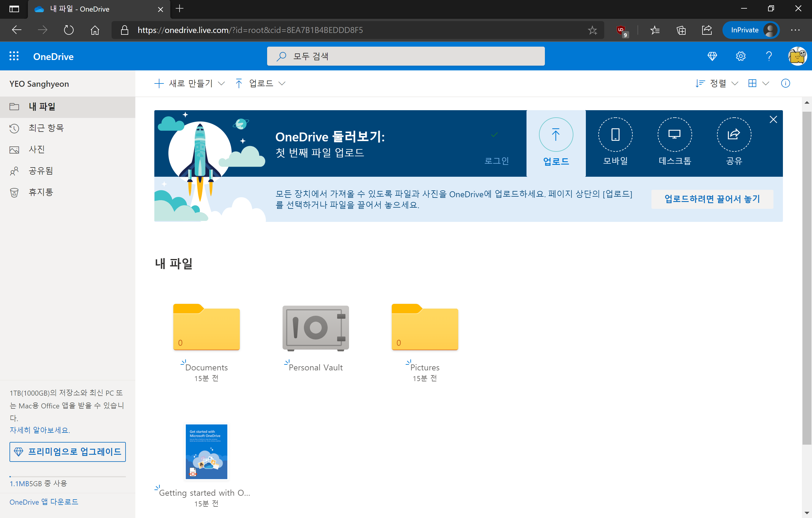Open the view layout switcher dropdown
Screen dimensions: 812x518
758,83
